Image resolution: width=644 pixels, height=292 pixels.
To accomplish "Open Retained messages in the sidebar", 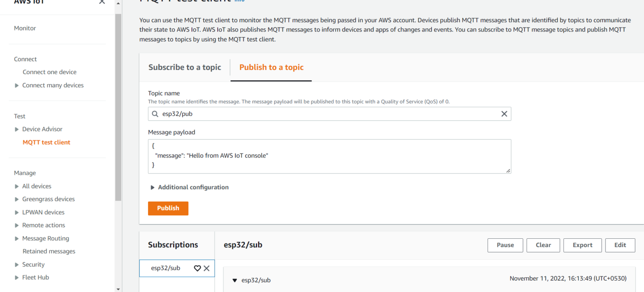I will point(49,251).
